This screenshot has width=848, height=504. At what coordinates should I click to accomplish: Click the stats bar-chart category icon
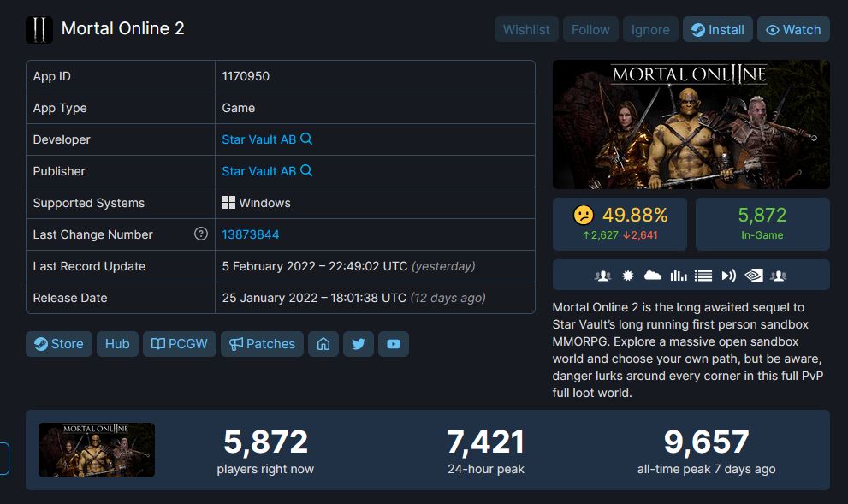coord(679,276)
